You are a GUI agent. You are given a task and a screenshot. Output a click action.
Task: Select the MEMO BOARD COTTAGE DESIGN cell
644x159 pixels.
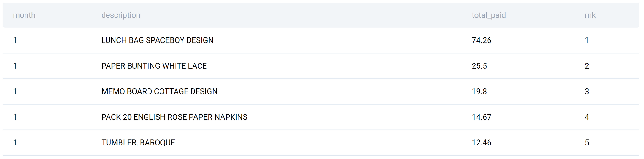(x=159, y=91)
